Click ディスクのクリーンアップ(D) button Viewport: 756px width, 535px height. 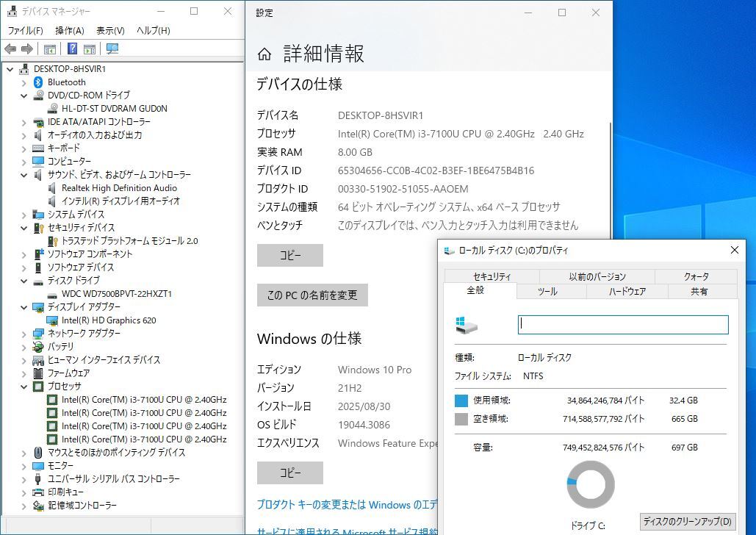[688, 522]
